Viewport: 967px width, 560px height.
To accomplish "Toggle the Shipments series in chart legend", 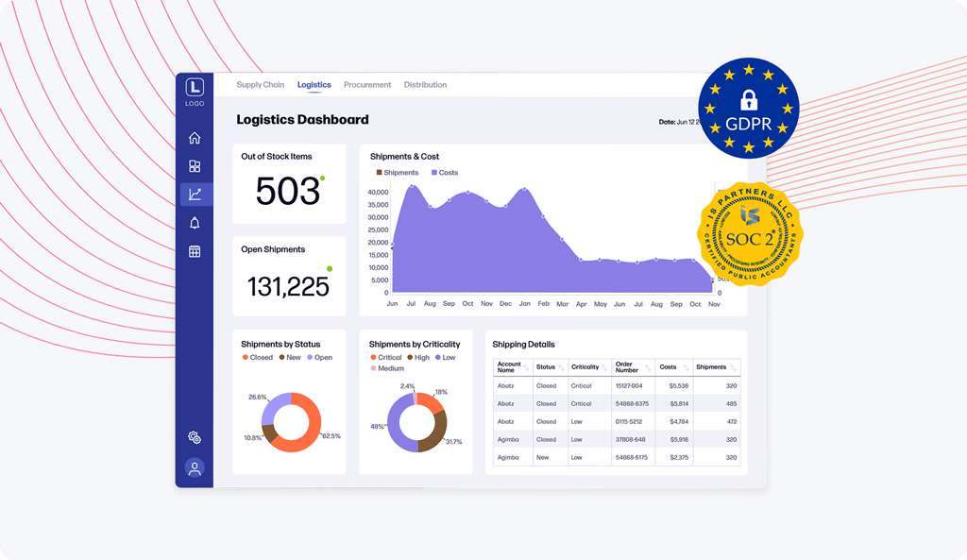I will pos(400,173).
